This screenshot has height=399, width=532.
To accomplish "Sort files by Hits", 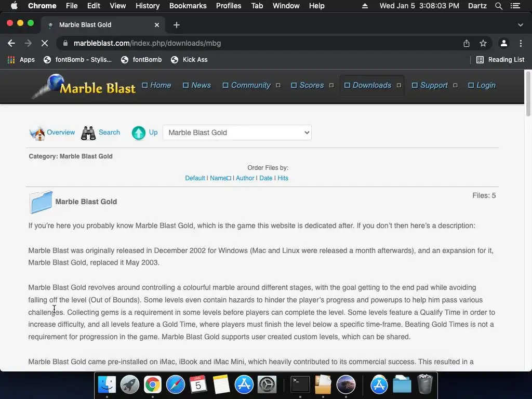I will [x=283, y=178].
